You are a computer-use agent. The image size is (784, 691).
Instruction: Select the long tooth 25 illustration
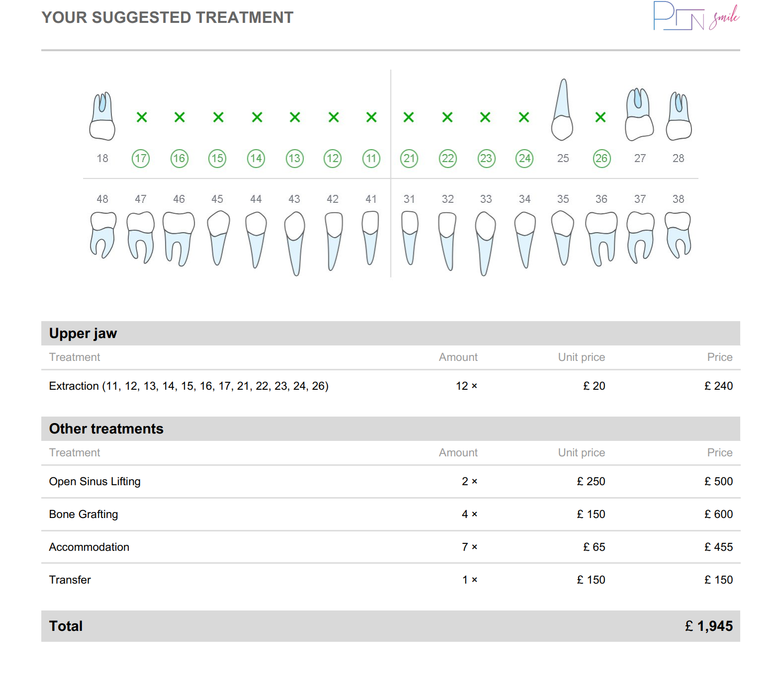click(x=562, y=110)
